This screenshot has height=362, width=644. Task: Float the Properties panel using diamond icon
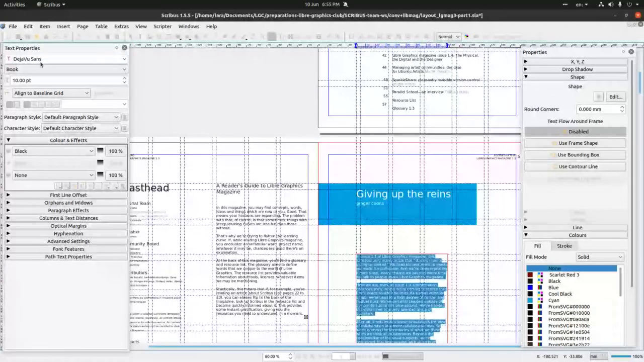624,52
